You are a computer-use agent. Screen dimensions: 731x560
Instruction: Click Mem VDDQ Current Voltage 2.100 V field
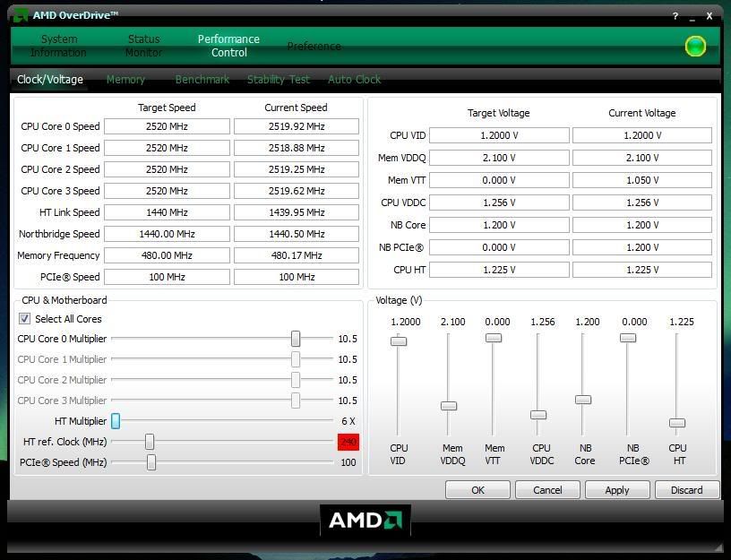pos(642,158)
